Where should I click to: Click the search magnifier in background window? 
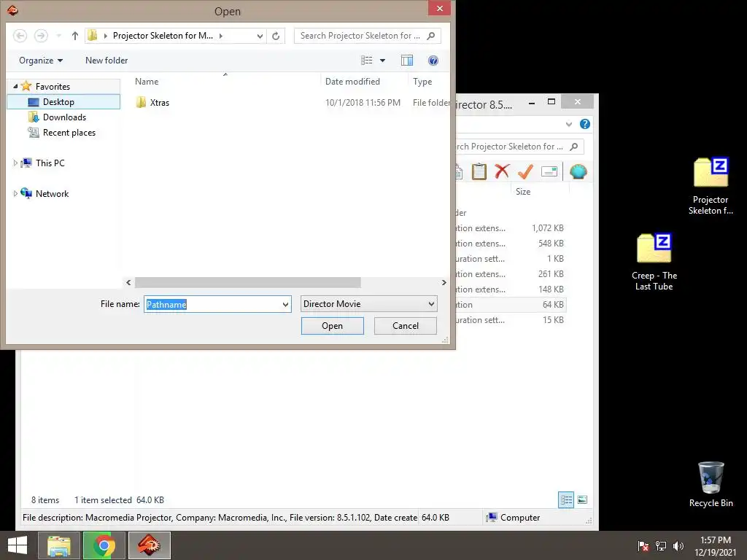pos(574,147)
